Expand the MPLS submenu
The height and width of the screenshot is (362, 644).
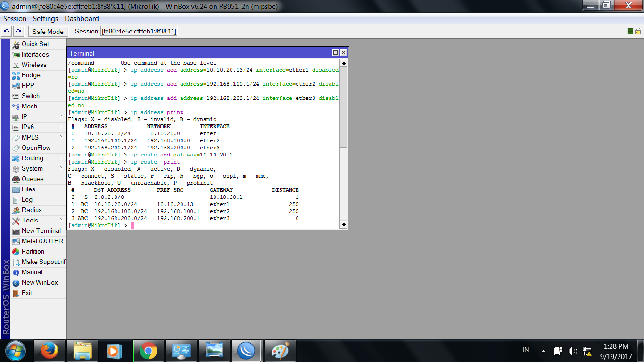click(61, 137)
